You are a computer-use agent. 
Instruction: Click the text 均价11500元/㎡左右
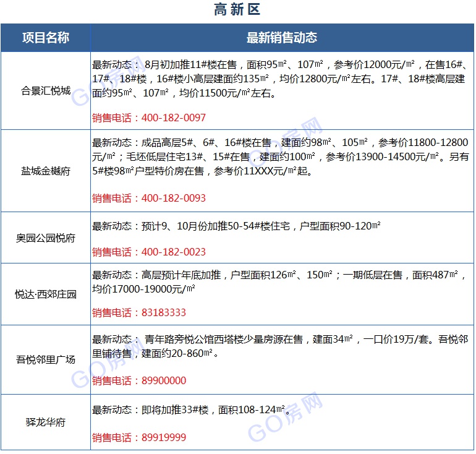(224, 93)
